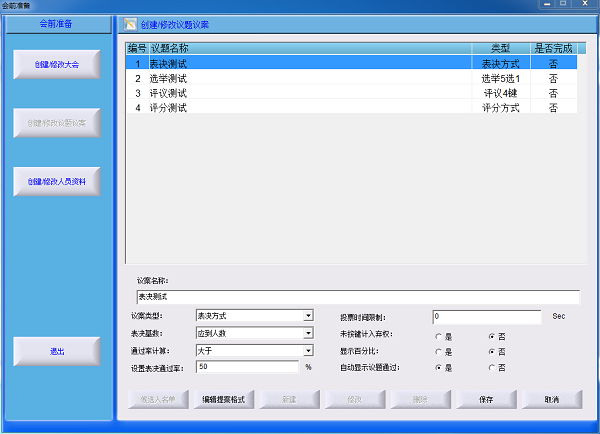This screenshot has width=600, height=434.
Task: Click the 保存 button
Action: click(486, 399)
